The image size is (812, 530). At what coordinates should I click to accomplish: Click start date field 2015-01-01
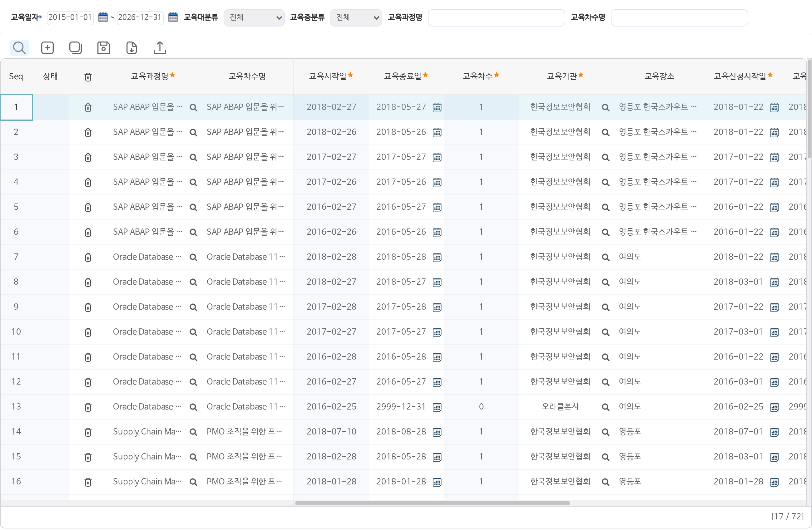pyautogui.click(x=70, y=17)
